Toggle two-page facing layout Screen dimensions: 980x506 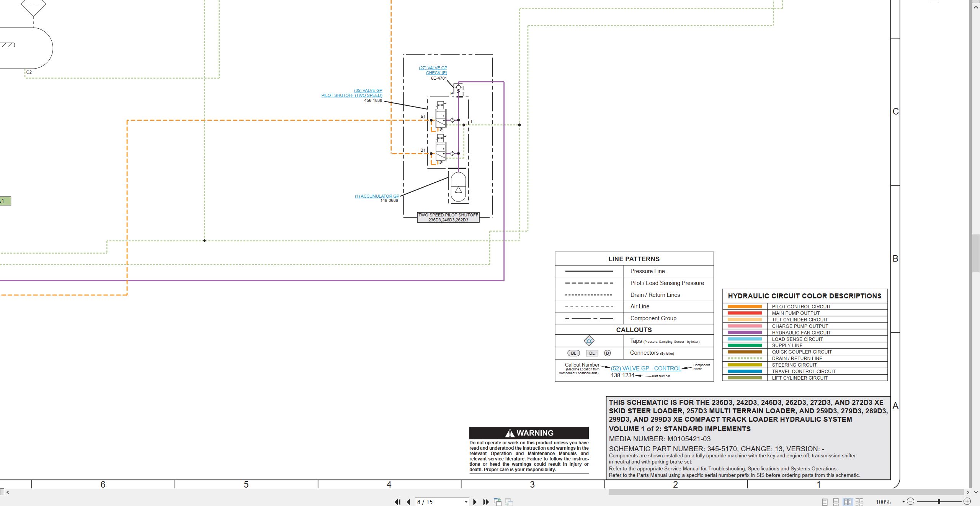coord(848,502)
